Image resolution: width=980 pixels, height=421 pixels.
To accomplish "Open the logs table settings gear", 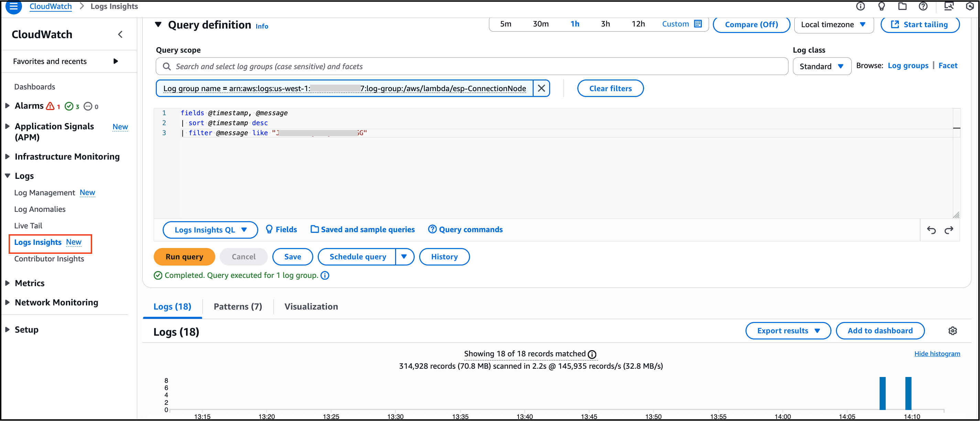I will [952, 331].
